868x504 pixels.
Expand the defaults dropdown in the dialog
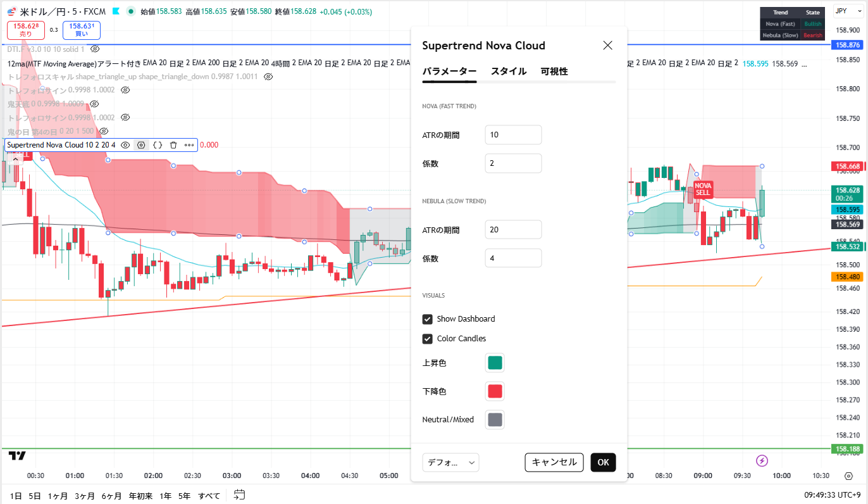(x=450, y=462)
